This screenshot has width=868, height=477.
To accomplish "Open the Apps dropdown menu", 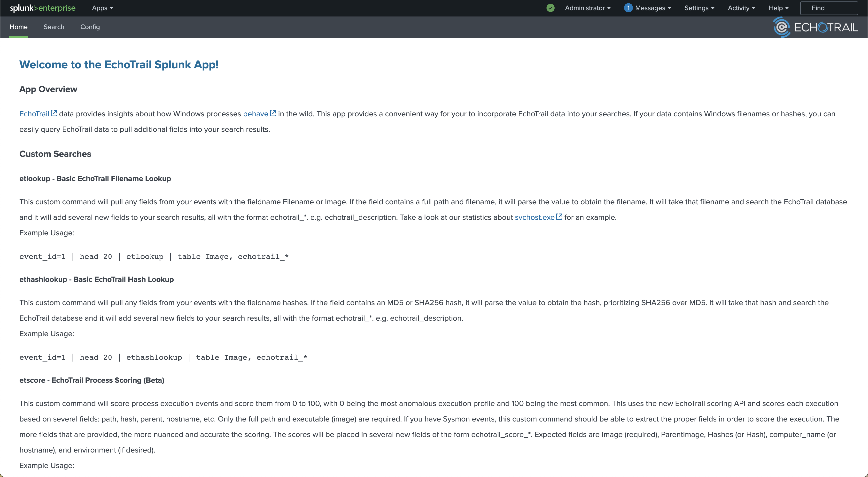I will [102, 8].
